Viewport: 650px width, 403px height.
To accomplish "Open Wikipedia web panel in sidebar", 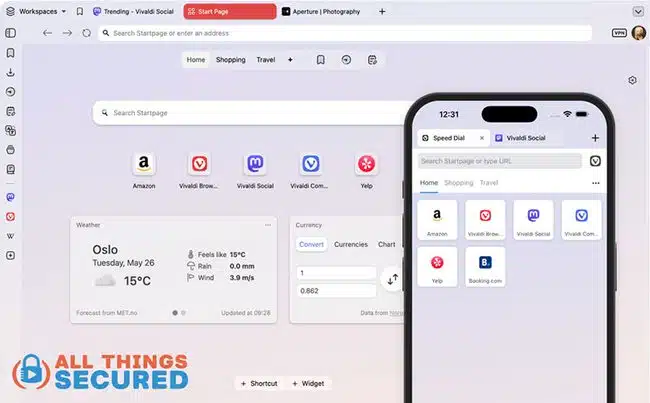I will coord(10,236).
